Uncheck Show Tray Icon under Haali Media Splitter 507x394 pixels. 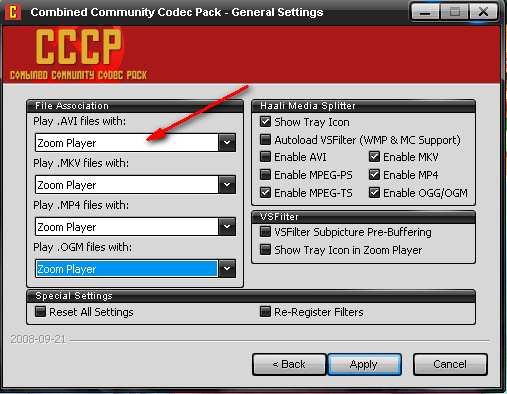(265, 122)
